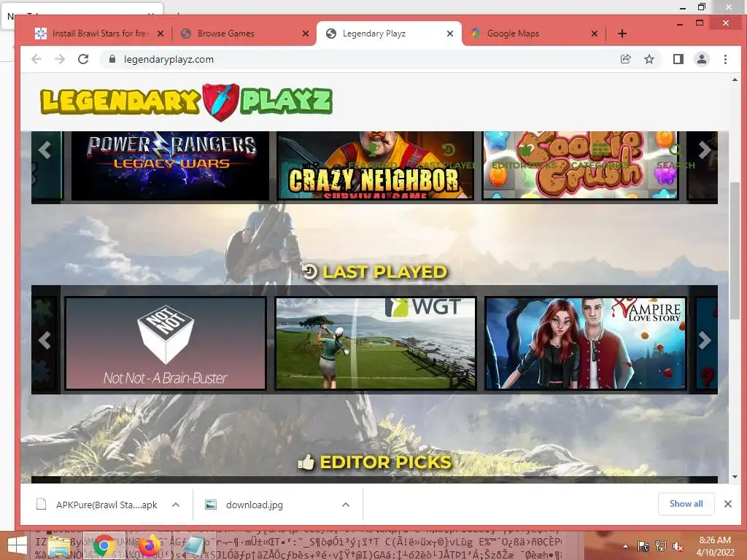Open the network status tray icon
The image size is (747, 560).
point(661,546)
